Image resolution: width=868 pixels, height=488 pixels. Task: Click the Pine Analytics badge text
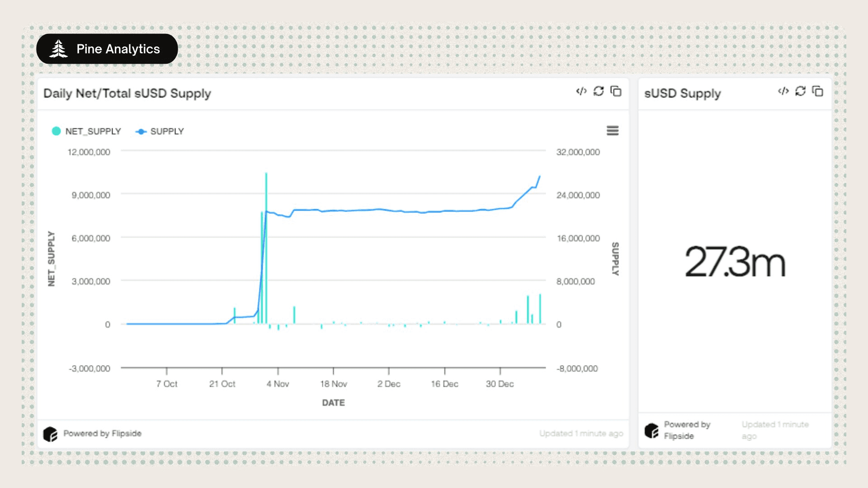118,49
